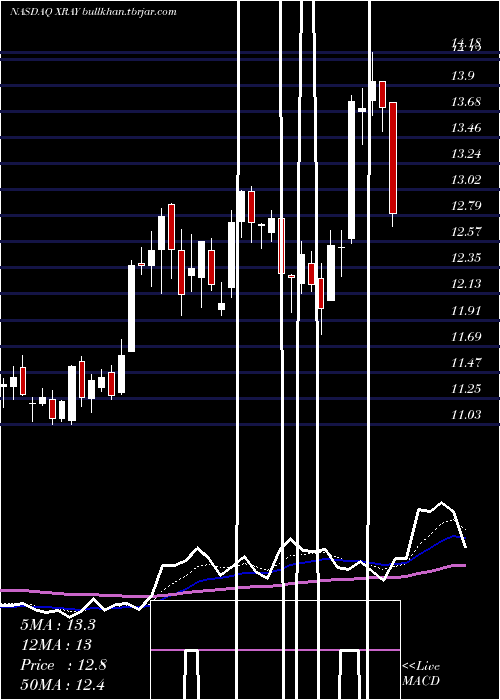
Task: Click the tall white candle reaching 13.68
Action: [352, 170]
